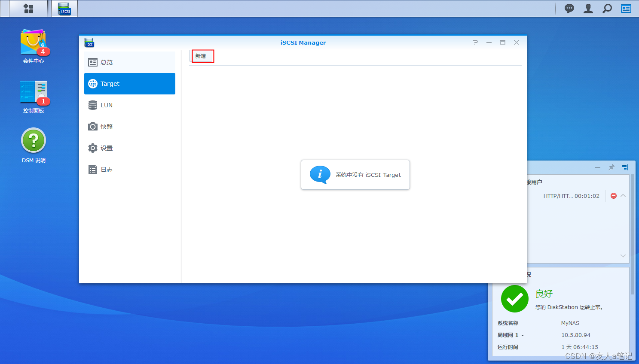Click the widget panel dock icon
Image resolution: width=639 pixels, height=364 pixels.
625,167
